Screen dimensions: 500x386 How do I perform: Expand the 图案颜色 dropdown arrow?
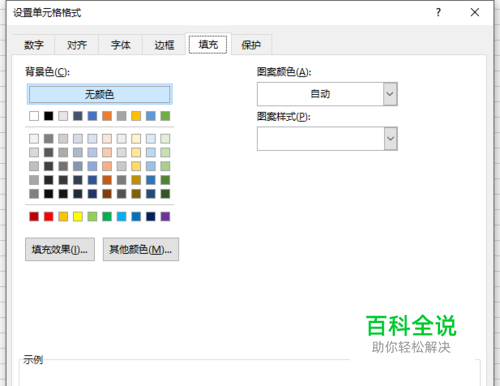(x=390, y=94)
